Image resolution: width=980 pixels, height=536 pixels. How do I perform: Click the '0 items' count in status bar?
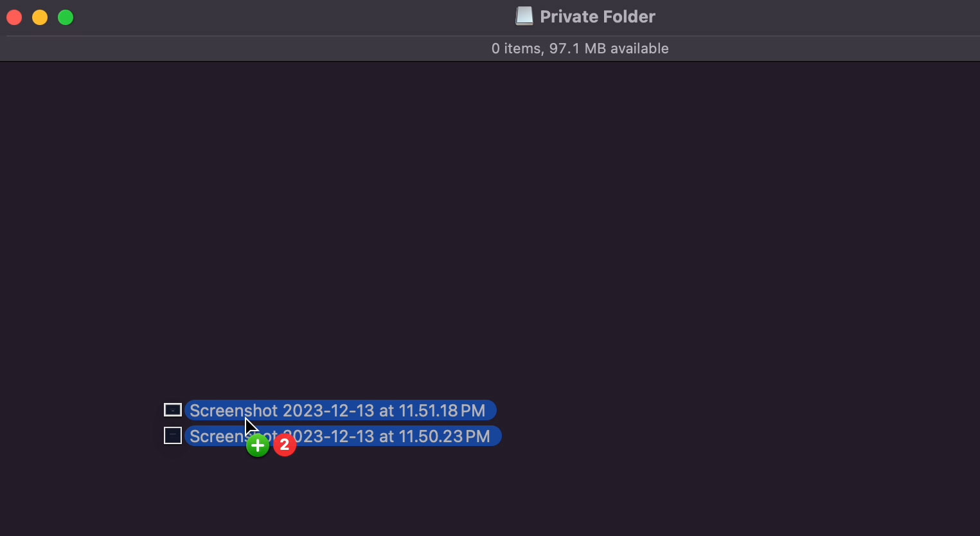516,49
